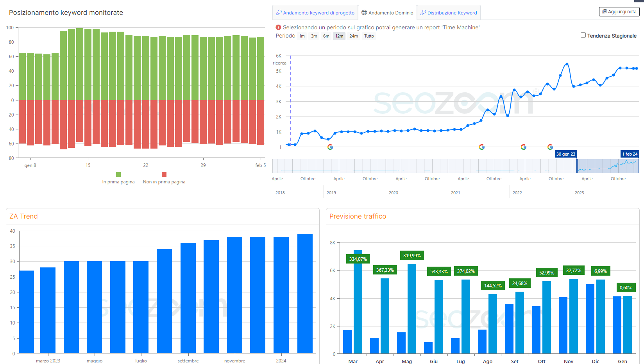Show the full period with Tutto
Screen dimensions: 644x364
click(x=369, y=36)
